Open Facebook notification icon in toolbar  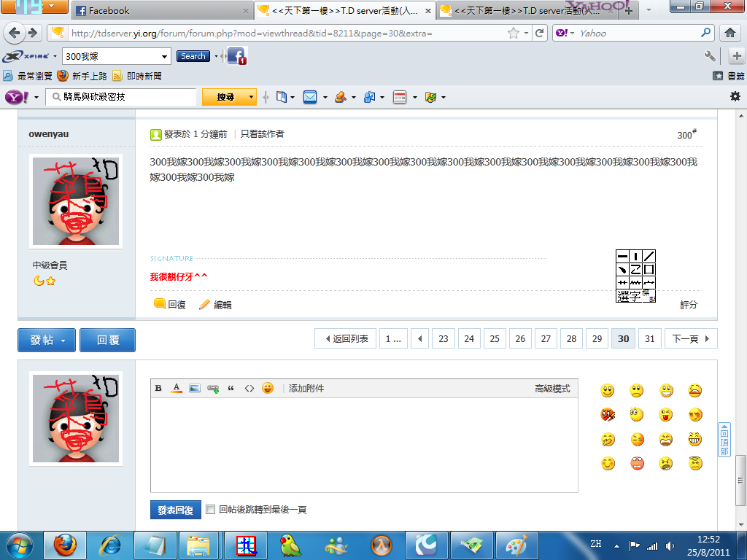(237, 55)
